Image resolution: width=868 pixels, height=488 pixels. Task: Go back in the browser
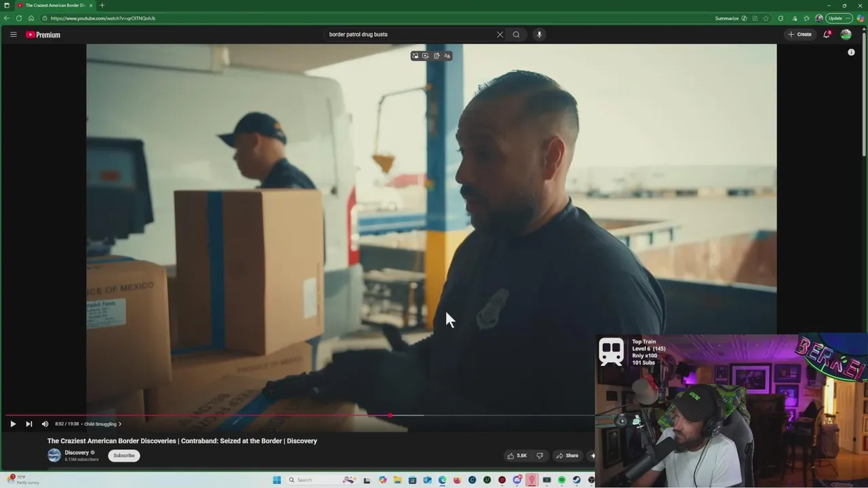click(x=7, y=18)
